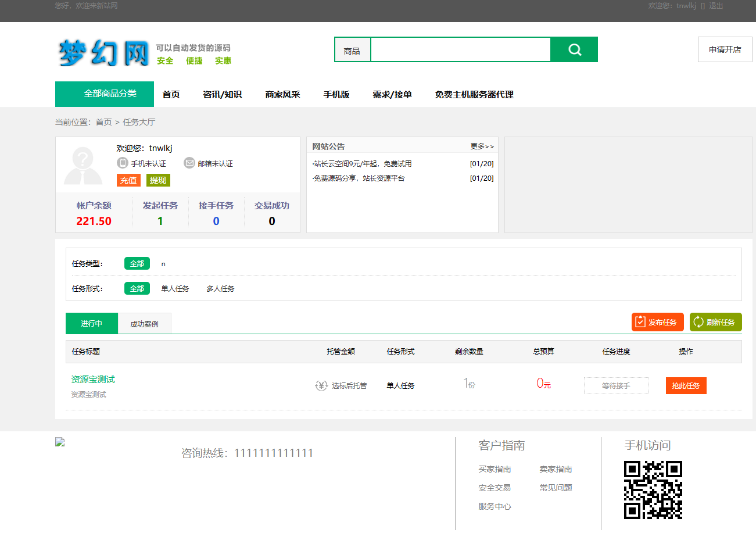Image resolution: width=756 pixels, height=533 pixels.
Task: Click account balance 221.50
Action: click(94, 221)
